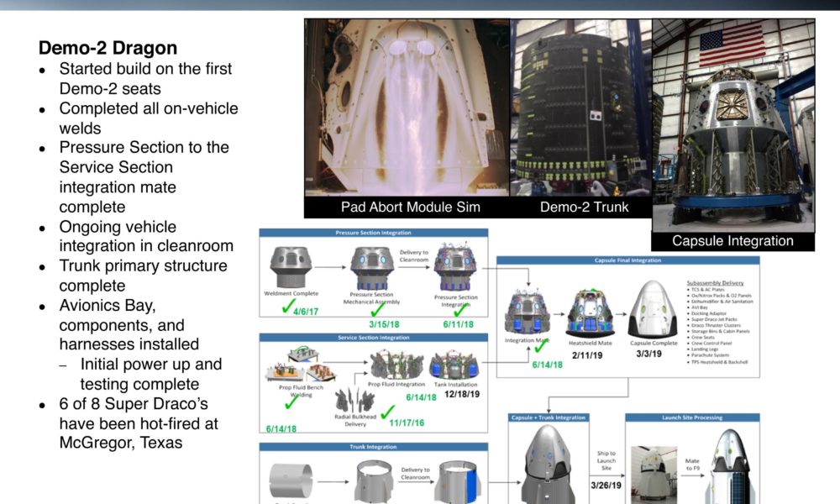The image size is (840, 504).
Task: Select the 'Ship to Launch Site' label
Action: (x=606, y=460)
